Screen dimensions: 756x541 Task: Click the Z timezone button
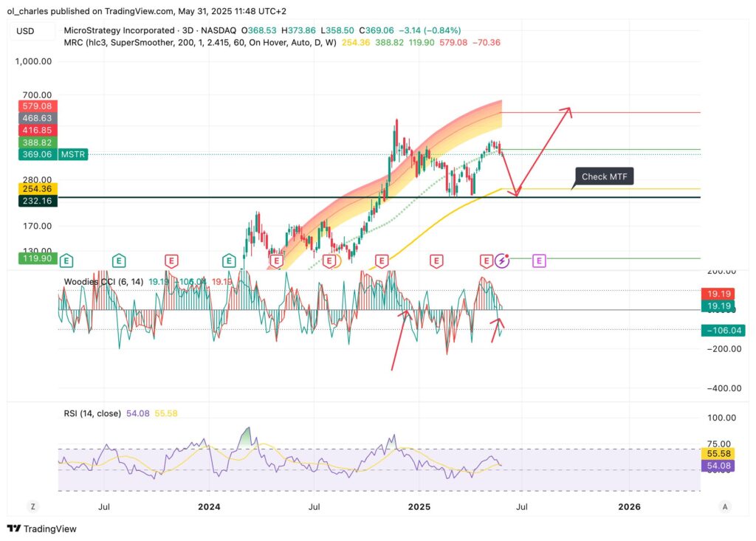click(x=32, y=506)
